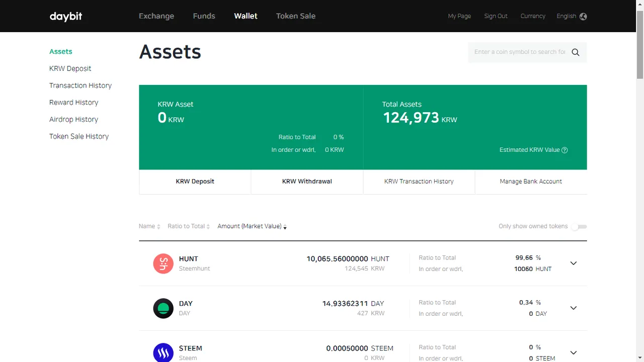Screen dimensions: 644x362
Task: Toggle Only show owned tokens switch
Action: pyautogui.click(x=579, y=227)
